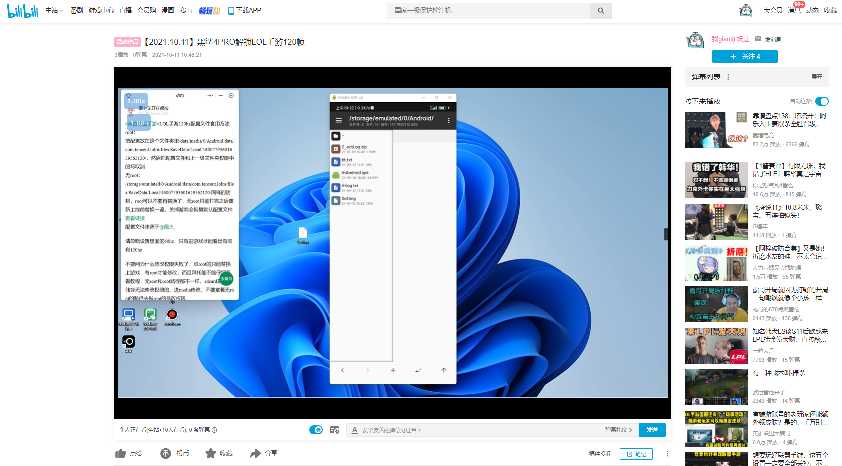Favorite the video with star icon

coord(210,453)
